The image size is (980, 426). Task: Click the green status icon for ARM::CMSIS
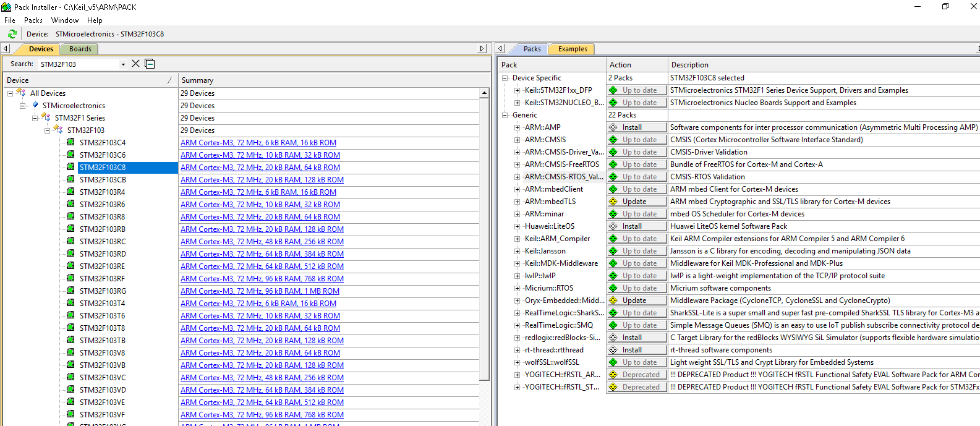pyautogui.click(x=613, y=140)
